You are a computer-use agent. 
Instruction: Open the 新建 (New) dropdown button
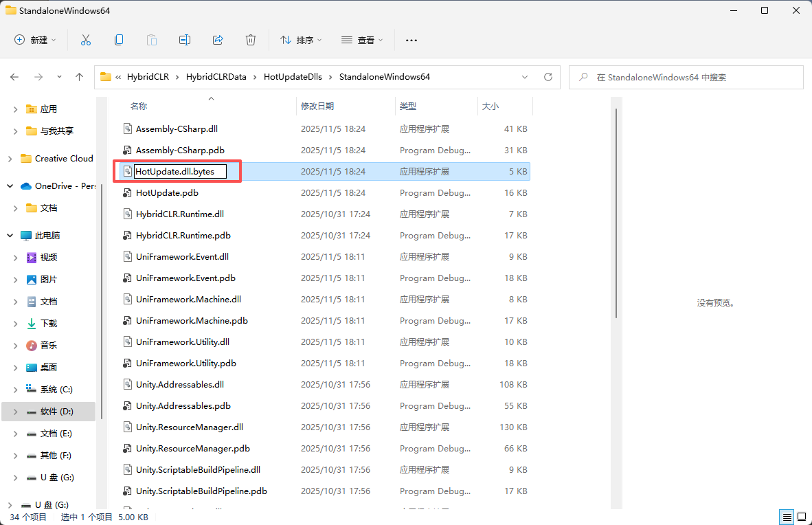pyautogui.click(x=35, y=40)
